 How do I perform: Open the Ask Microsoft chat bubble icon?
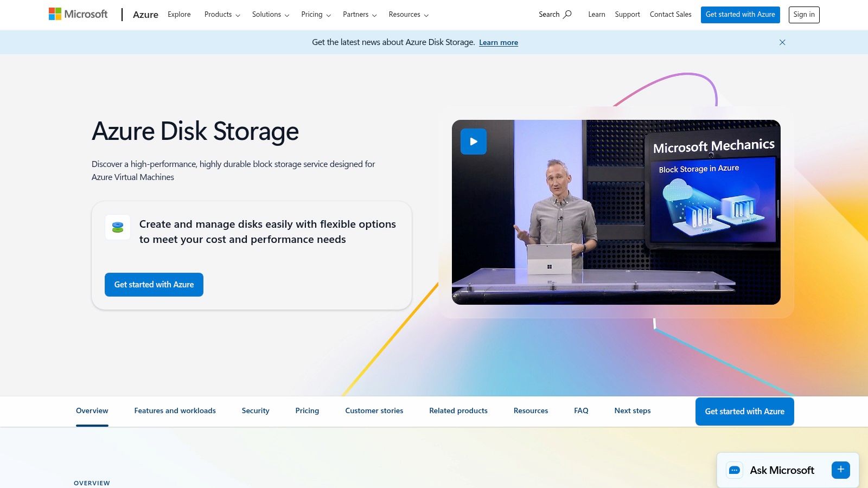[735, 470]
